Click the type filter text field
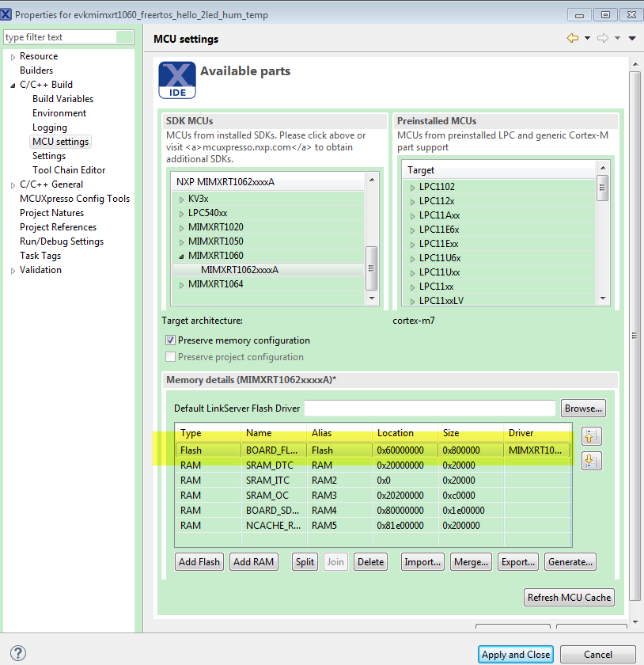Image resolution: width=644 pixels, height=665 pixels. point(69,37)
